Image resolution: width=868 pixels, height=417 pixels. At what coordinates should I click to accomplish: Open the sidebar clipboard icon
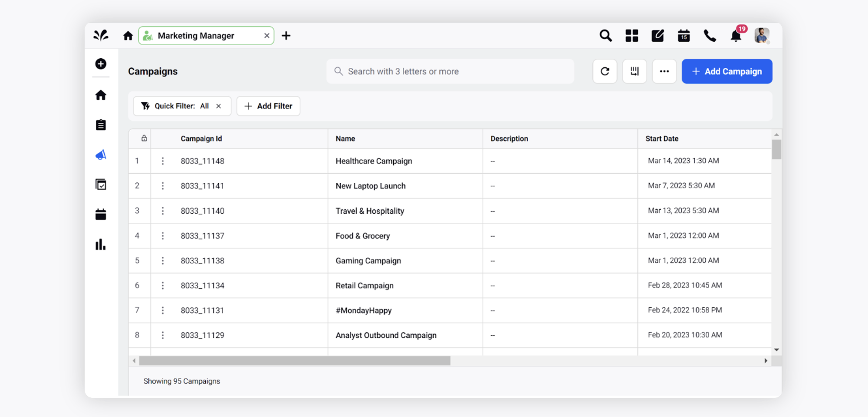[x=101, y=125]
